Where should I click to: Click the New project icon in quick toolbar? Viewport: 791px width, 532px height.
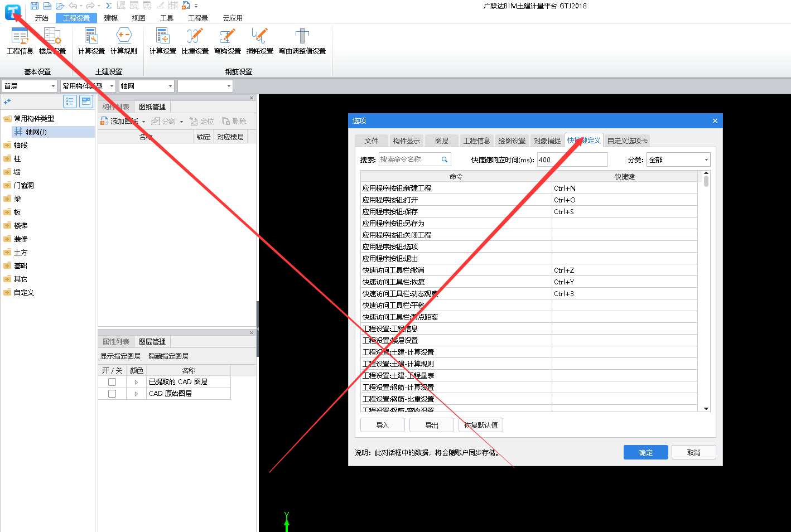click(x=47, y=6)
